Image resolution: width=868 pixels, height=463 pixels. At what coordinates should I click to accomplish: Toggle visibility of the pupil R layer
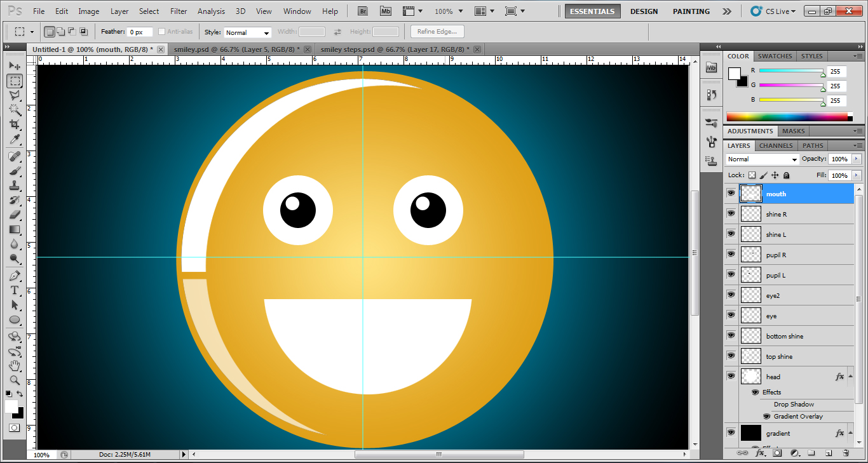click(731, 254)
